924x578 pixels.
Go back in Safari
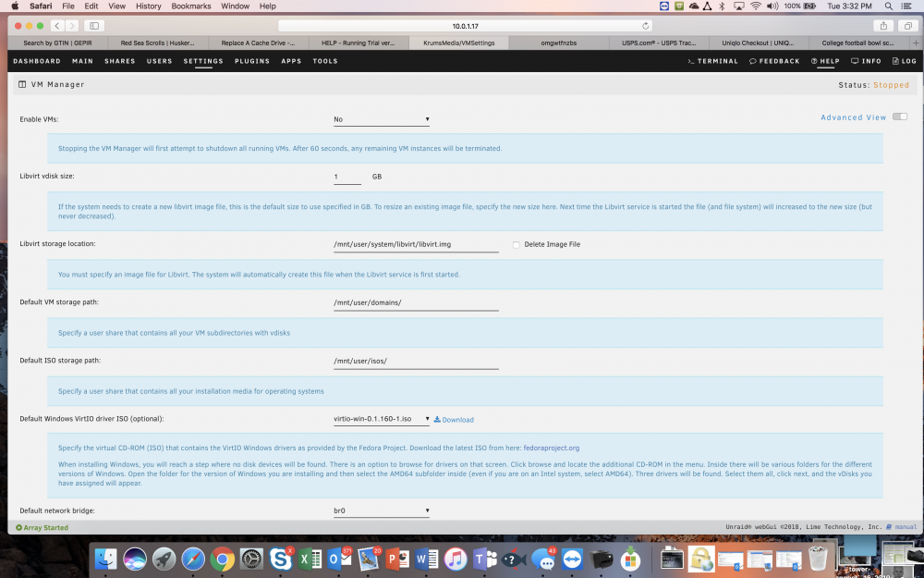57,26
